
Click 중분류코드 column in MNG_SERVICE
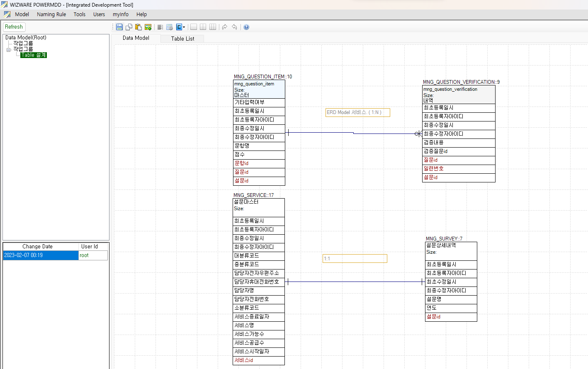tap(259, 265)
